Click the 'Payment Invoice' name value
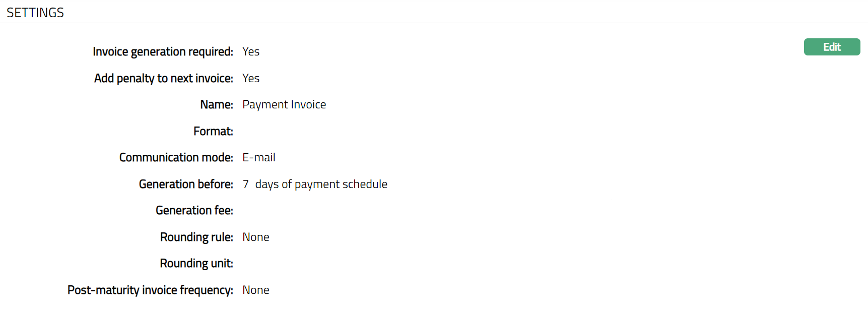The height and width of the screenshot is (309, 868). tap(284, 104)
